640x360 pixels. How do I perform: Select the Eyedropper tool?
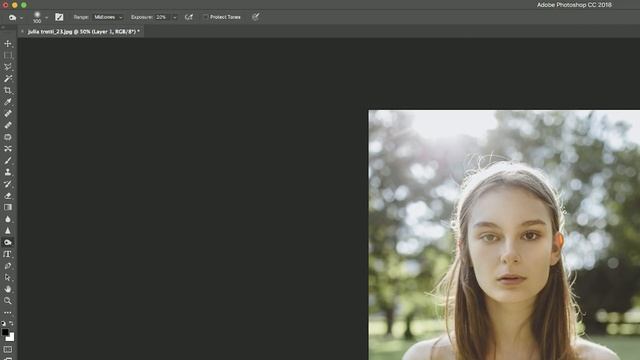[8, 102]
